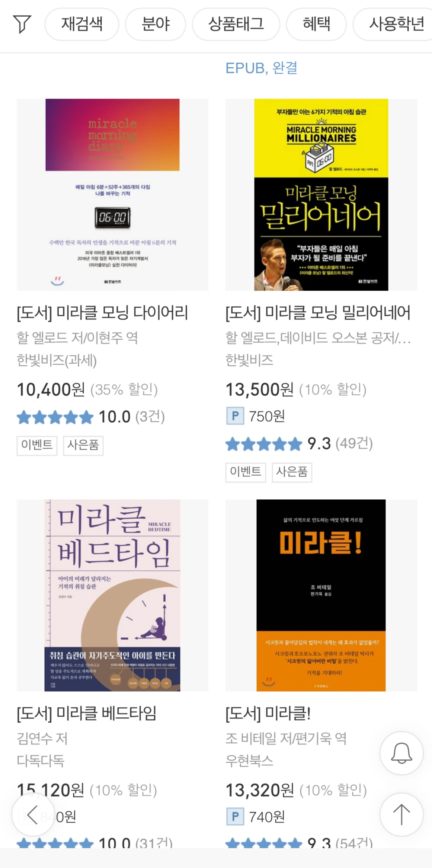The height and width of the screenshot is (868, 432).
Task: Open the [도서] 미라클 베드타임 title link
Action: [87, 713]
